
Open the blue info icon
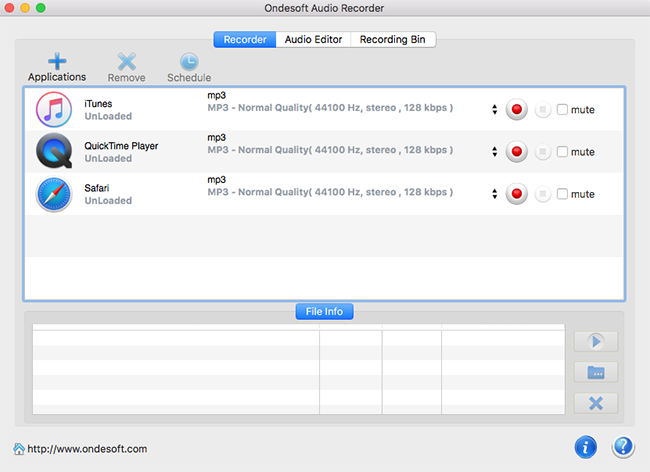click(586, 447)
